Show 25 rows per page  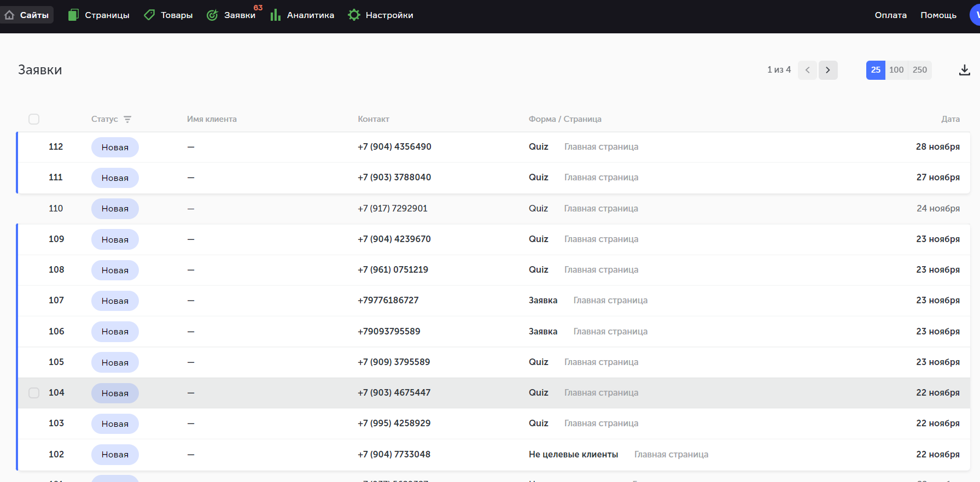(x=876, y=70)
